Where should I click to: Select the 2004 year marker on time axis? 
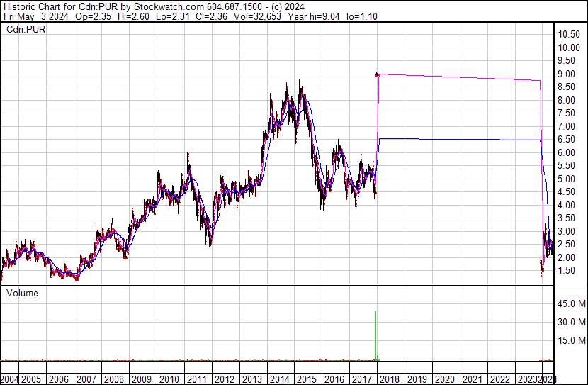pos(10,379)
